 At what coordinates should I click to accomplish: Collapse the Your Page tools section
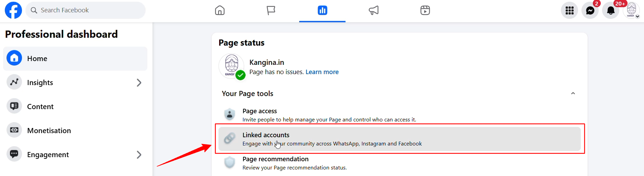(573, 93)
